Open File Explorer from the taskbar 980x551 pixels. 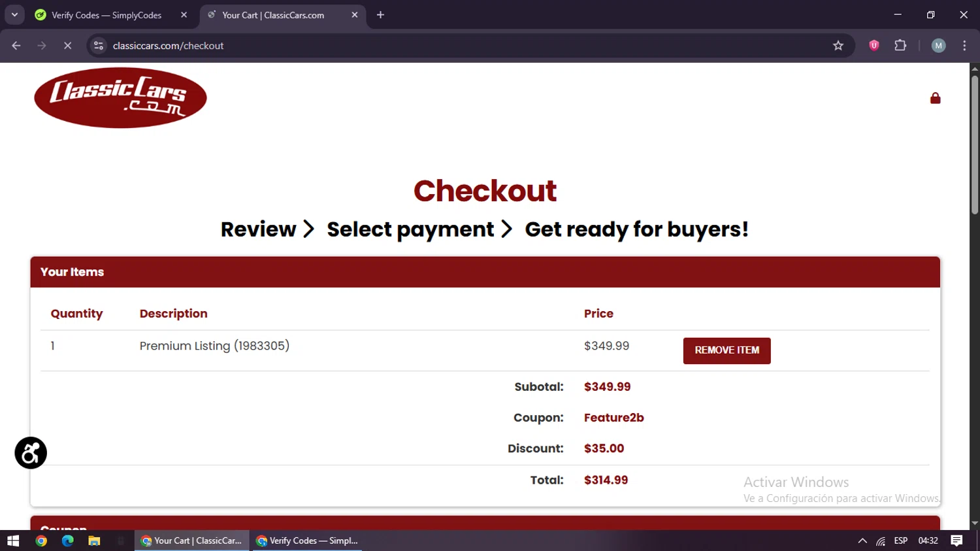coord(94,541)
